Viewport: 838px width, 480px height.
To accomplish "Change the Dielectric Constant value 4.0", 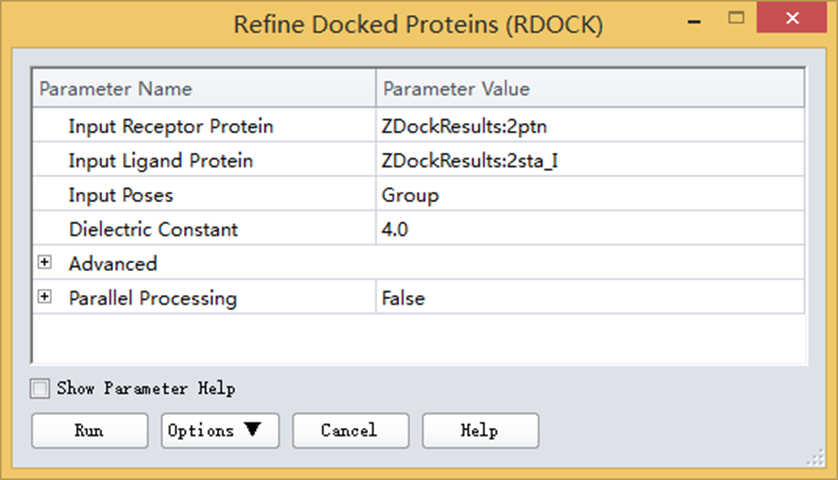I will (590, 229).
